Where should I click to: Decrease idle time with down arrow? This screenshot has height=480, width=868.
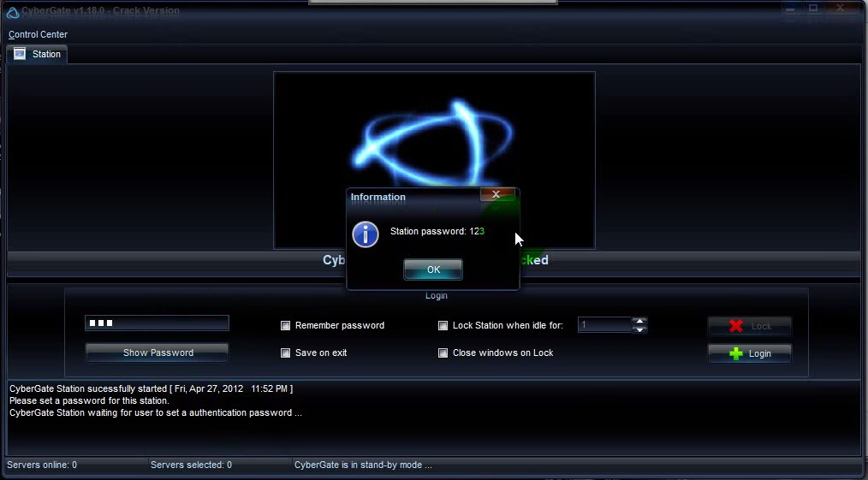pos(639,329)
